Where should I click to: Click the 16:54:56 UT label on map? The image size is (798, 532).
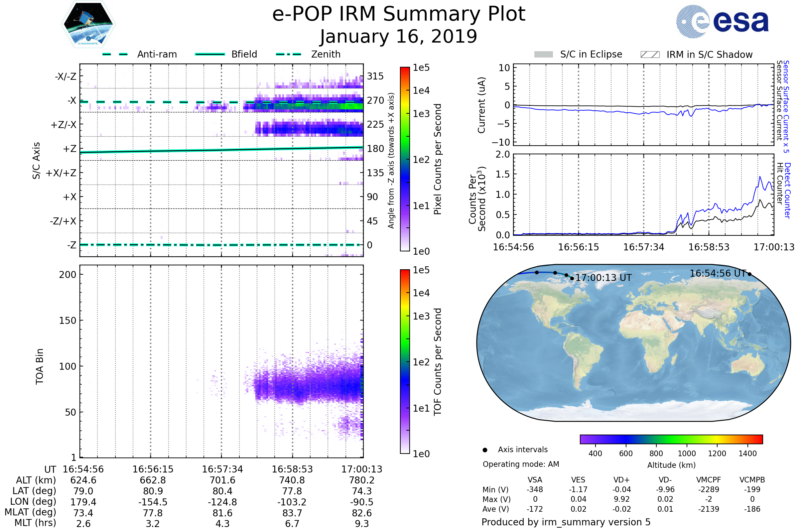coord(718,273)
